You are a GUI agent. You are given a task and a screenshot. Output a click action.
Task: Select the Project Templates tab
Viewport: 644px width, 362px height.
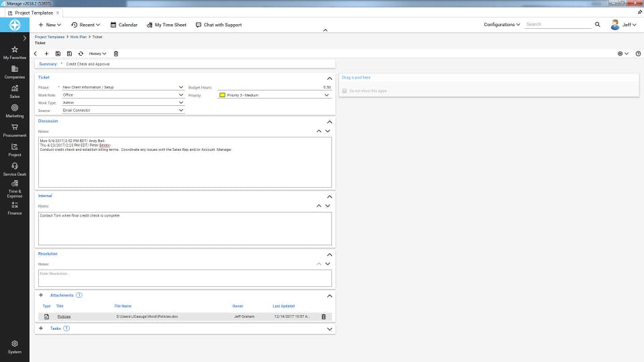point(34,13)
